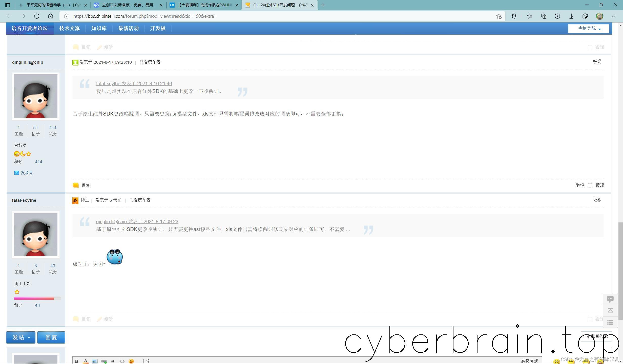Open the 发帖 dropdown button

point(21,337)
